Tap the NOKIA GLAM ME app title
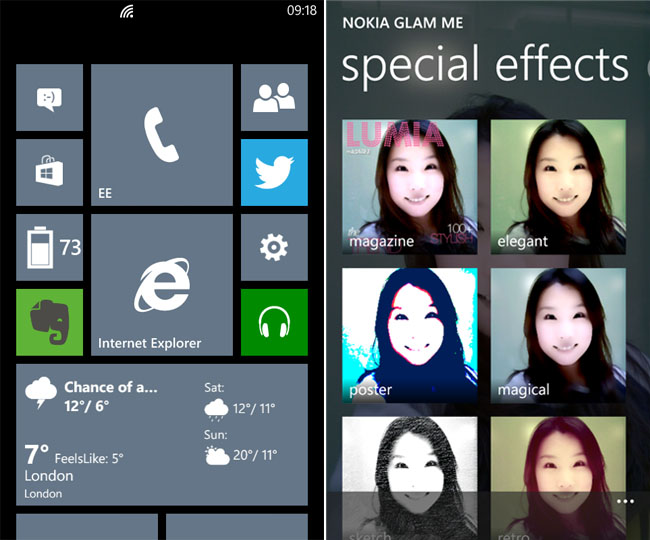 (x=403, y=23)
